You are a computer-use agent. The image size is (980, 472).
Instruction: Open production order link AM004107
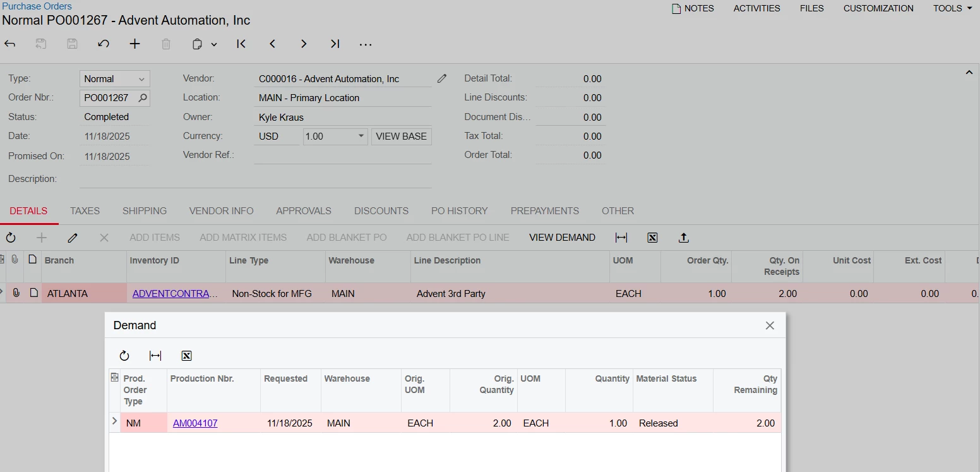[195, 423]
